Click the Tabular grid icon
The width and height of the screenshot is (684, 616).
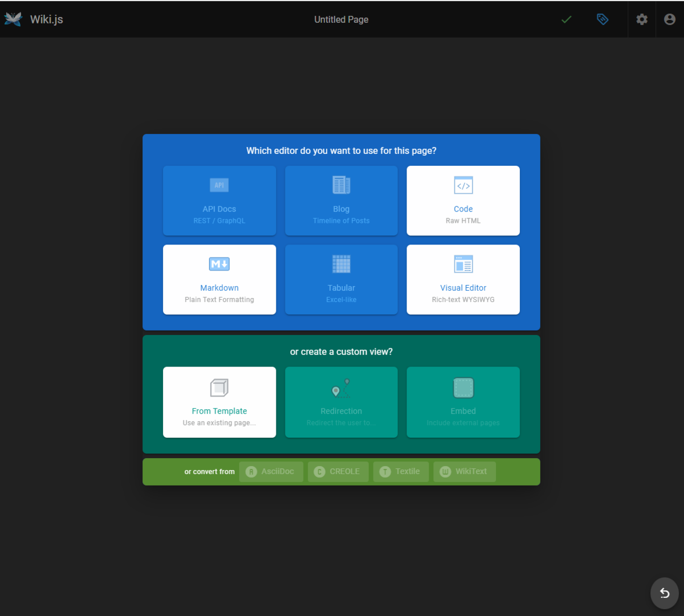click(341, 264)
